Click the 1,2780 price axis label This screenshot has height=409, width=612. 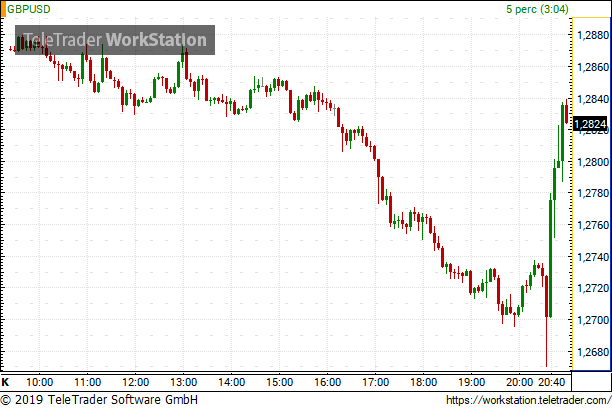pos(593,193)
